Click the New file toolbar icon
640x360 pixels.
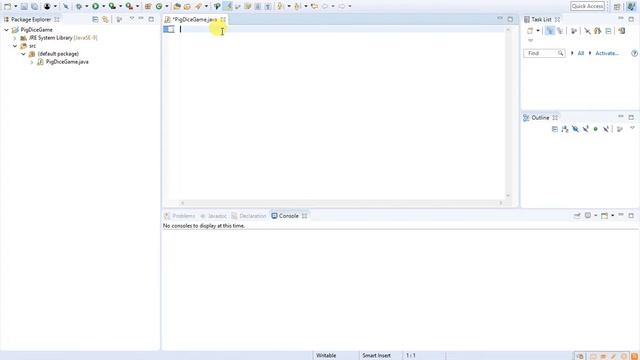(x=7, y=6)
